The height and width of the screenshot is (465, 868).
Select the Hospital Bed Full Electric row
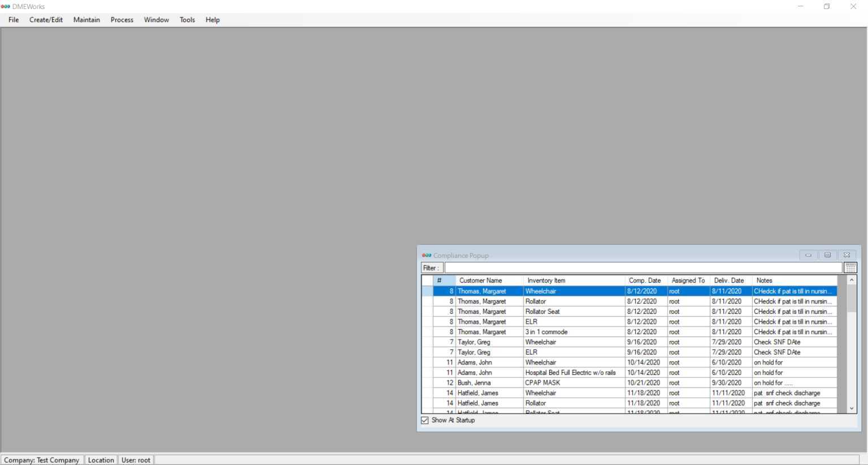click(570, 373)
